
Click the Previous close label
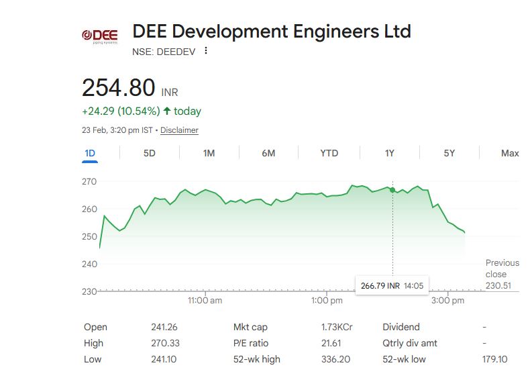pyautogui.click(x=502, y=268)
